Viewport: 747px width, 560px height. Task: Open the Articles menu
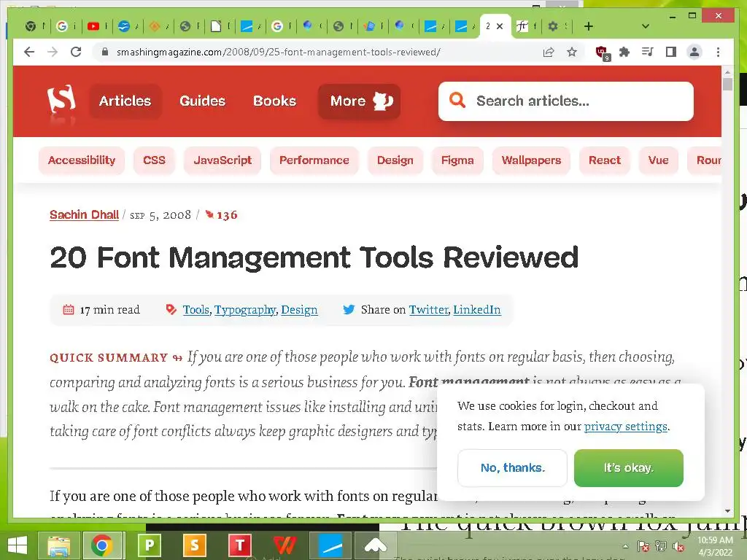pyautogui.click(x=125, y=101)
